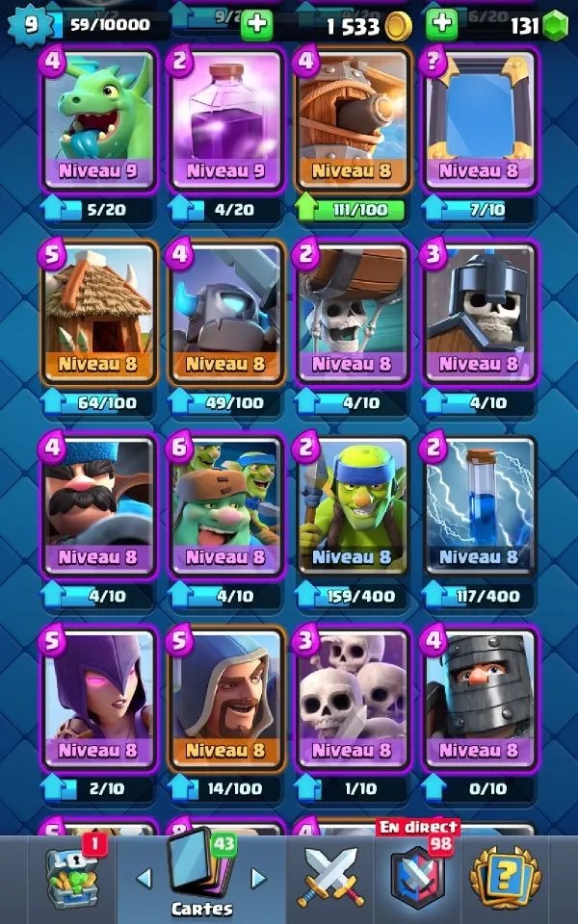The width and height of the screenshot is (578, 924).
Task: Select the Goblin Hut card
Action: (98, 314)
